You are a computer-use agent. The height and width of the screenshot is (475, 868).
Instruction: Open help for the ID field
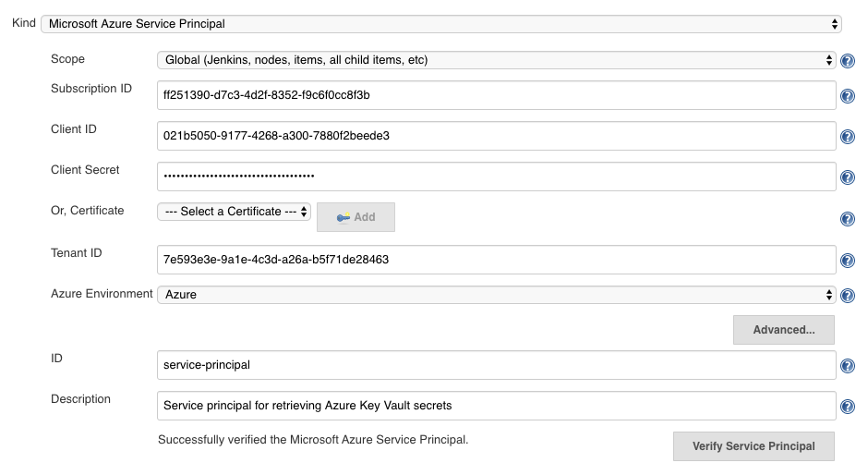(x=847, y=366)
